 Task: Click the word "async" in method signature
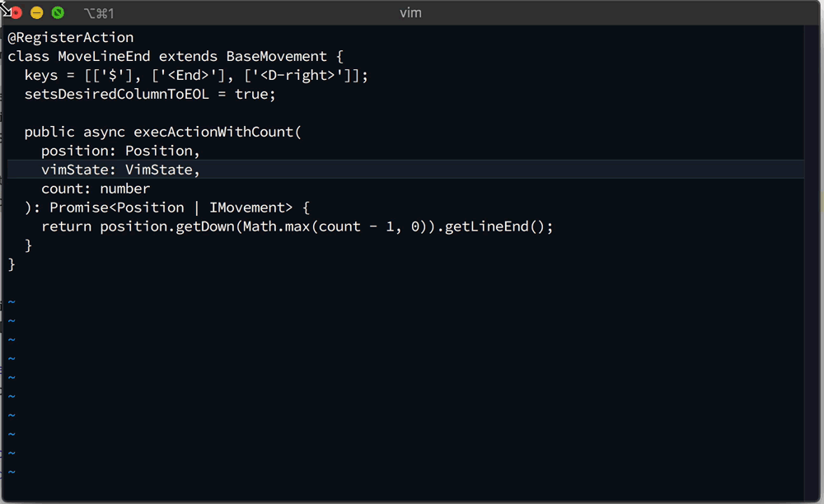[x=104, y=133]
